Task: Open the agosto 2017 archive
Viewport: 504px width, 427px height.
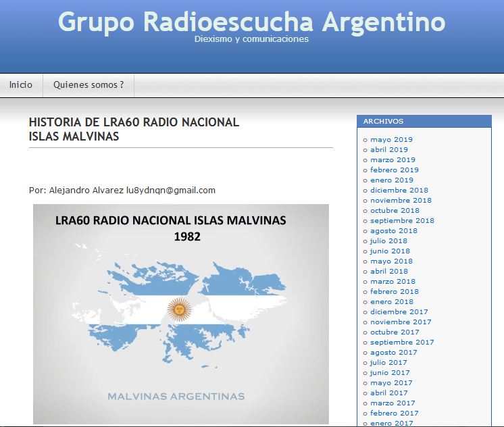Action: coord(394,353)
